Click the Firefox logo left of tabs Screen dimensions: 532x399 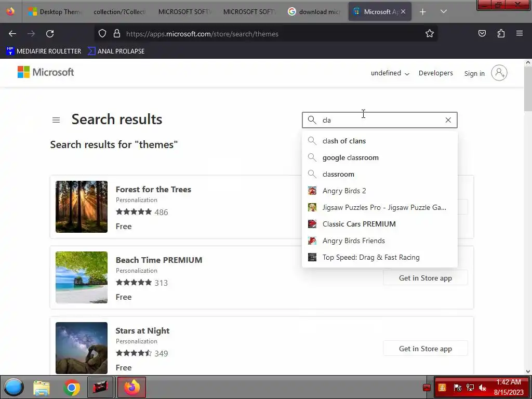[x=10, y=12]
